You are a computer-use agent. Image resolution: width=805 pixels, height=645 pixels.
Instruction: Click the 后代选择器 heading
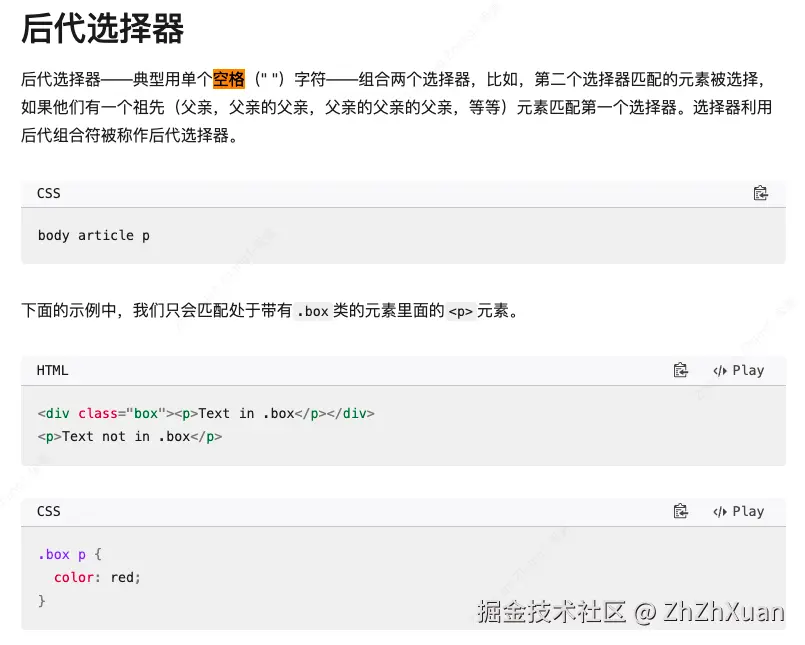pos(103,28)
